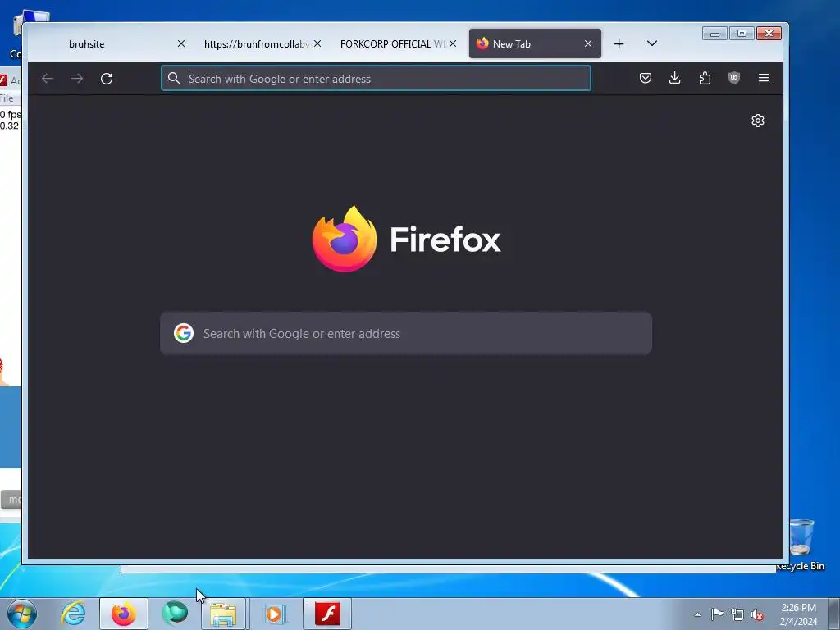Click File menu in Flash window behind
Image resolution: width=840 pixels, height=630 pixels.
[x=7, y=98]
